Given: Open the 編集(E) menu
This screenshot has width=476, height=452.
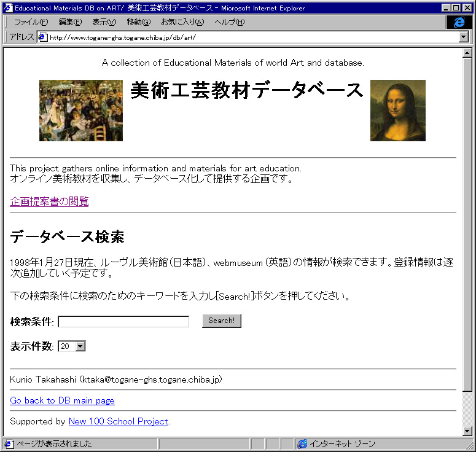Looking at the screenshot, I should click(70, 22).
